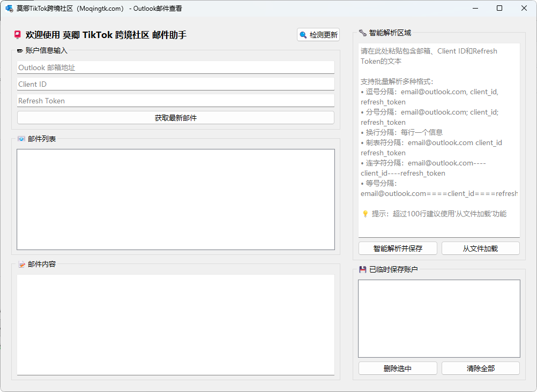Open the 从文件加载 file loader

tap(480, 248)
